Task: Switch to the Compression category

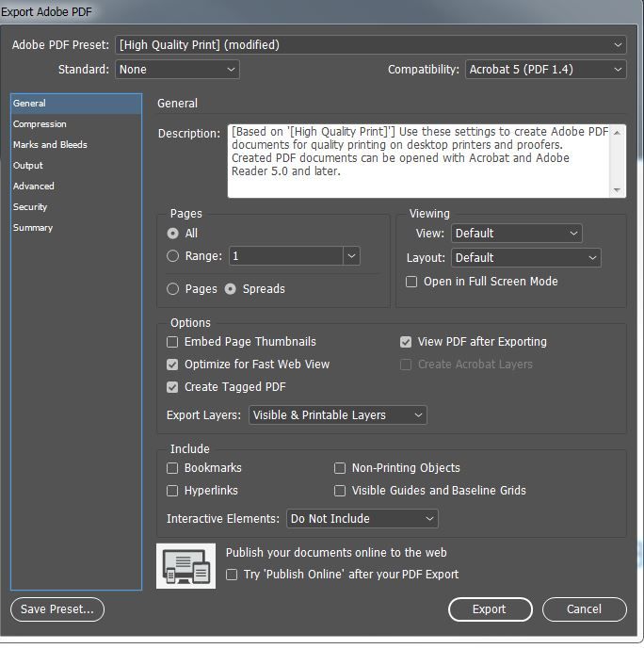Action: pyautogui.click(x=76, y=124)
